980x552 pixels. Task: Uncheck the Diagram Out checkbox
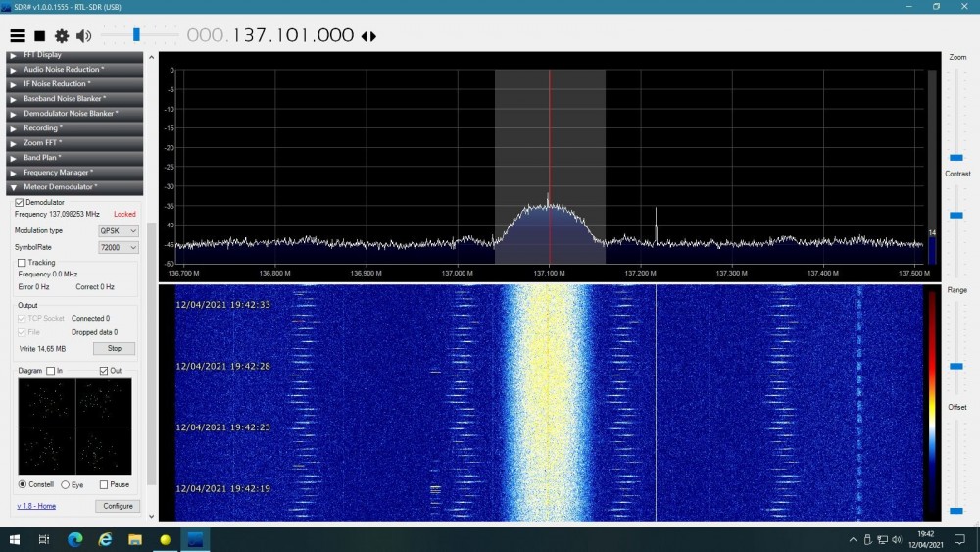104,371
